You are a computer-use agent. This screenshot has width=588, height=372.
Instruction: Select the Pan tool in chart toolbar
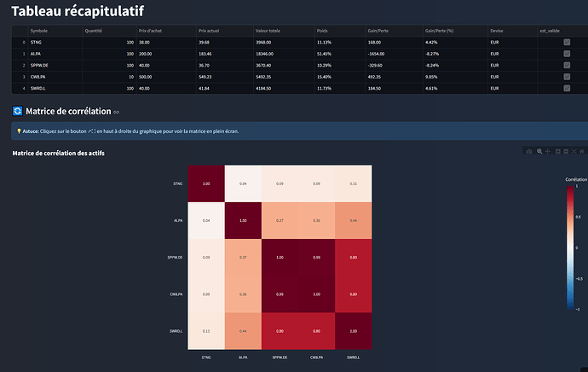[548, 151]
